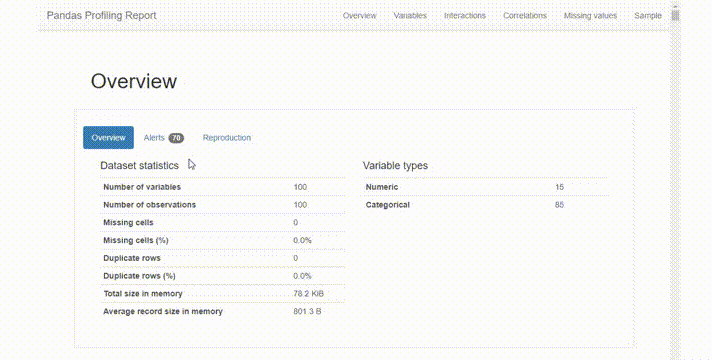Click the Dataset statistics heading

[139, 166]
